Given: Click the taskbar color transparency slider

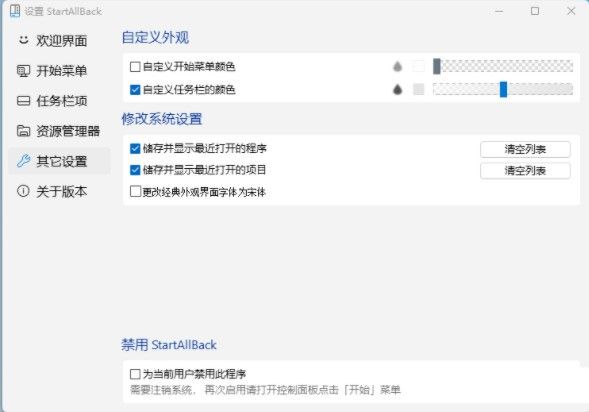Looking at the screenshot, I should pyautogui.click(x=503, y=89).
